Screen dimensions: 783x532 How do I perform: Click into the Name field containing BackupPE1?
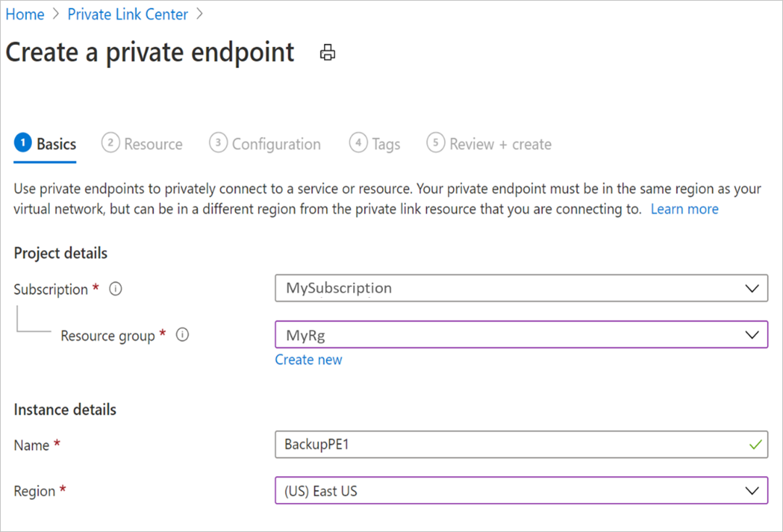[x=521, y=444]
